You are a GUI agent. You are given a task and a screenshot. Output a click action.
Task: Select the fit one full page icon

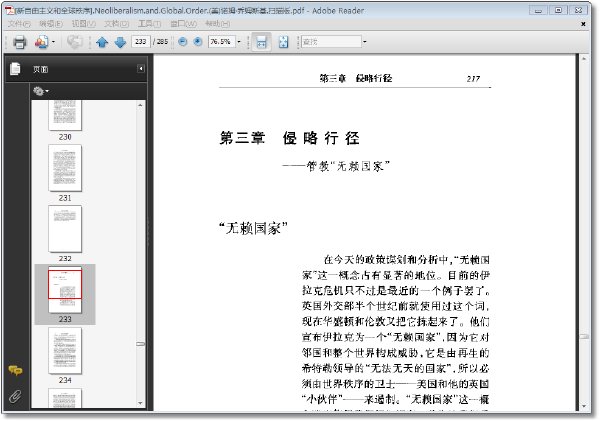pyautogui.click(x=284, y=42)
